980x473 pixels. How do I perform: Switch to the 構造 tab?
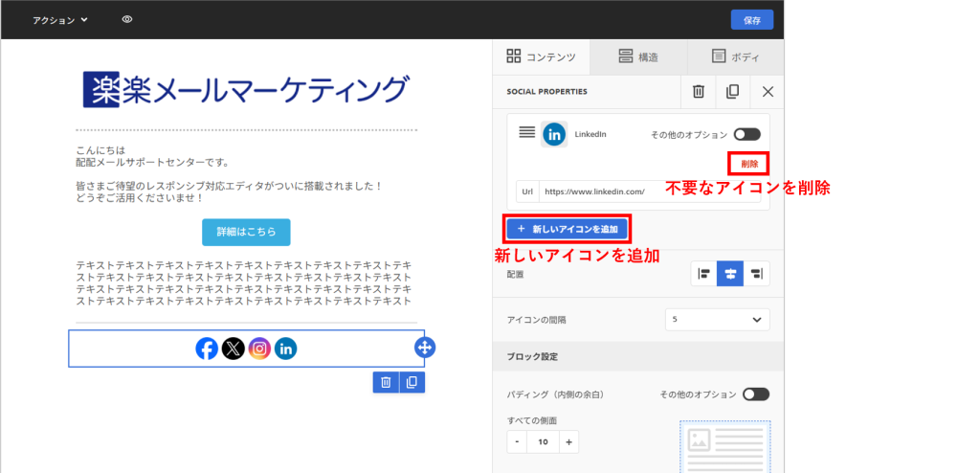click(x=638, y=56)
